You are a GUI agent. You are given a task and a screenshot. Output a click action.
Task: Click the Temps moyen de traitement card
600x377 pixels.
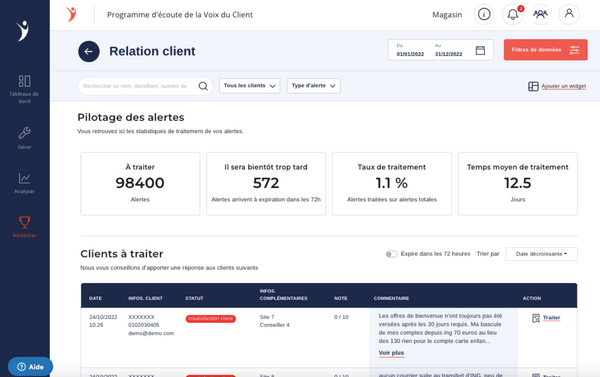[518, 184]
